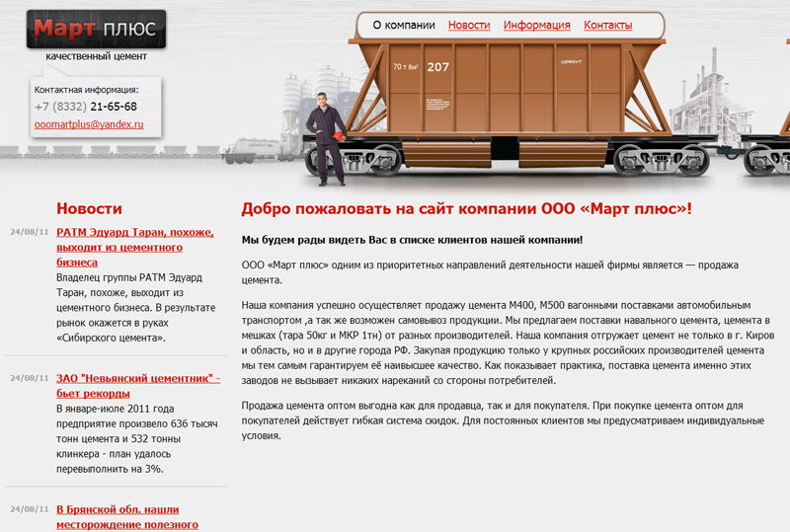Click the Добро пожаловать welcome heading
This screenshot has width=790, height=532.
(466, 209)
